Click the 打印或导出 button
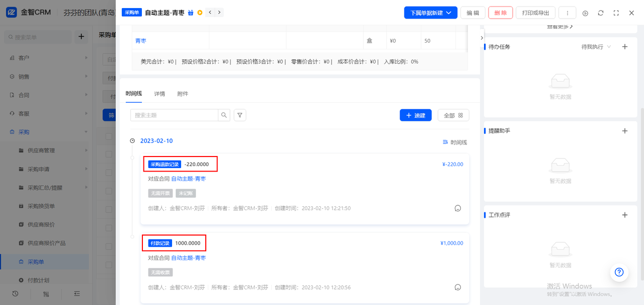Screen dimensions: 644x305 pyautogui.click(x=536, y=13)
